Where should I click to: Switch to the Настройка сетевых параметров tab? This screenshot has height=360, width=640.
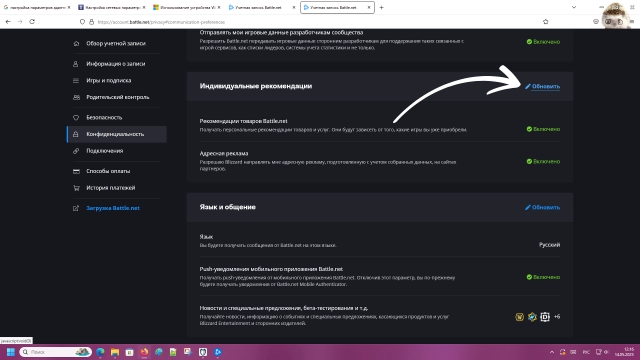111,7
